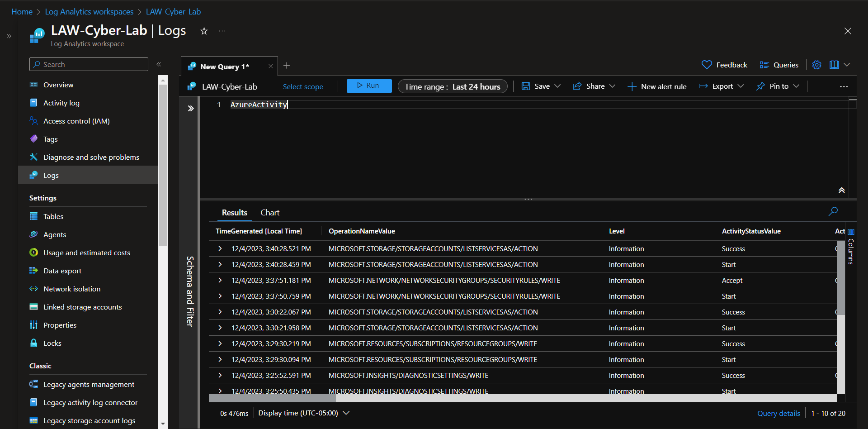This screenshot has width=868, height=429.
Task: Go to Home breadcrumb
Action: [22, 12]
